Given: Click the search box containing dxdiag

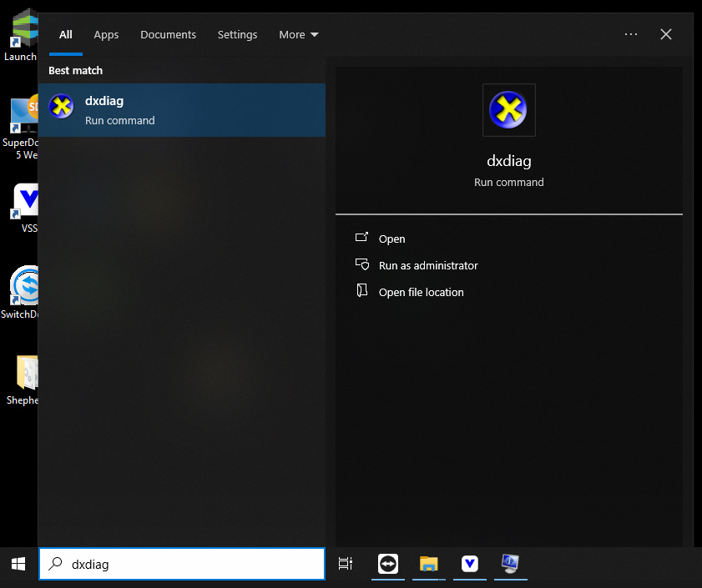Looking at the screenshot, I should tap(182, 564).
